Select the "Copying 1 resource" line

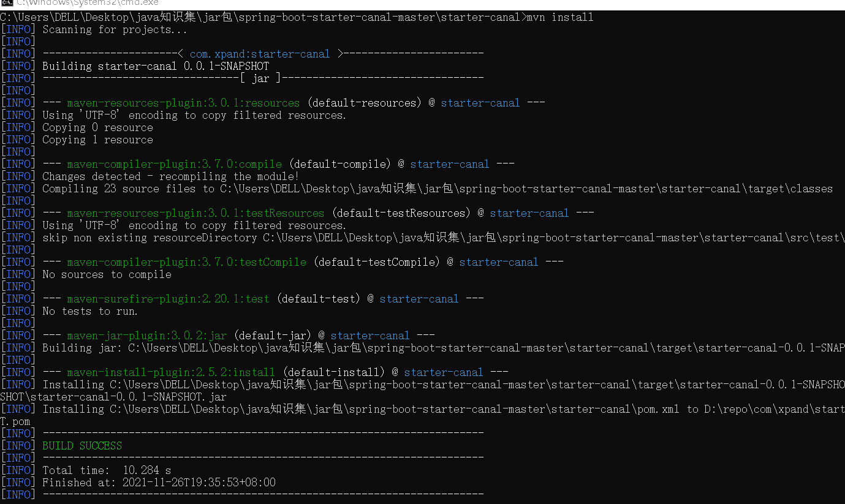click(x=97, y=140)
